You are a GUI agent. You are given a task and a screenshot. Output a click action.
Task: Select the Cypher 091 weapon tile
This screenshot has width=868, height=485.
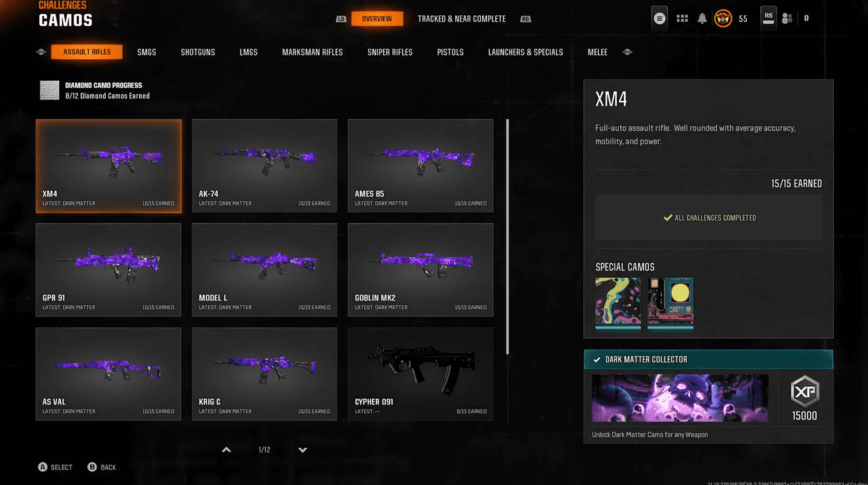click(x=420, y=374)
